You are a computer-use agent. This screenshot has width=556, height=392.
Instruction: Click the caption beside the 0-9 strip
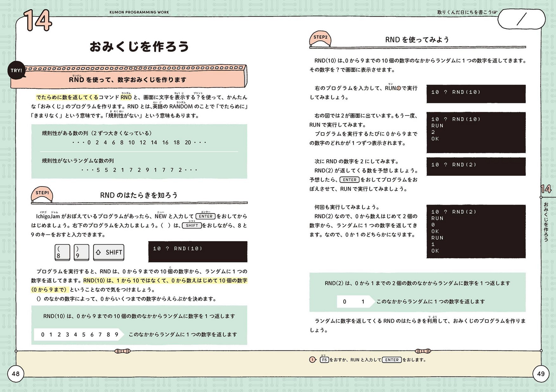click(183, 334)
